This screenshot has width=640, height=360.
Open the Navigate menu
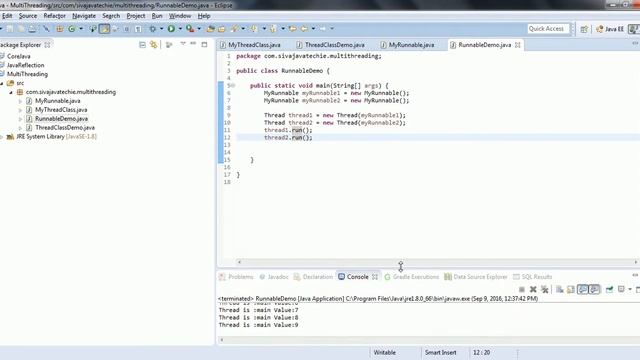84,16
